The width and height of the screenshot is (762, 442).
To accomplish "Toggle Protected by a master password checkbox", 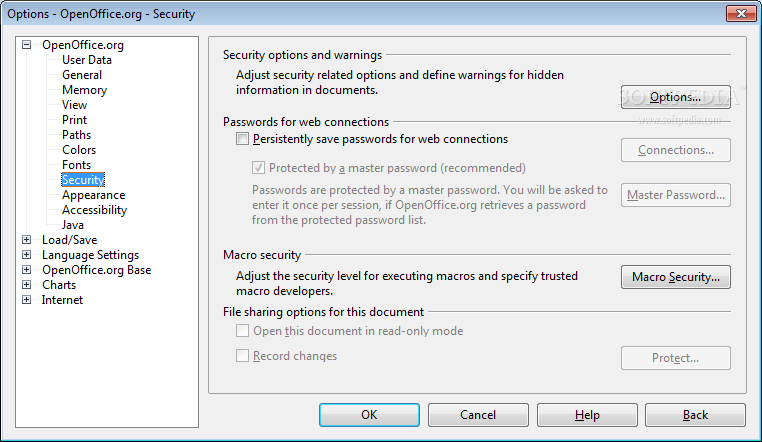I will coord(258,168).
